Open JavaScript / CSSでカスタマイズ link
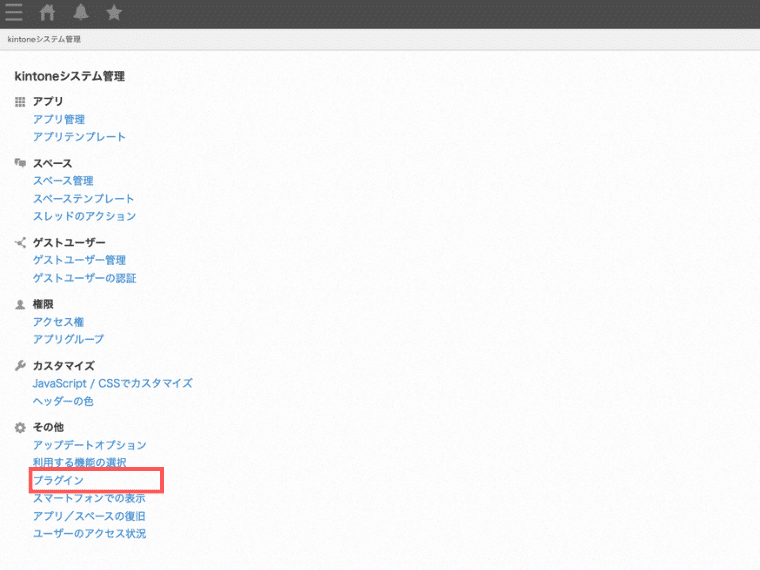Screen dimensions: 760x570 pos(112,383)
